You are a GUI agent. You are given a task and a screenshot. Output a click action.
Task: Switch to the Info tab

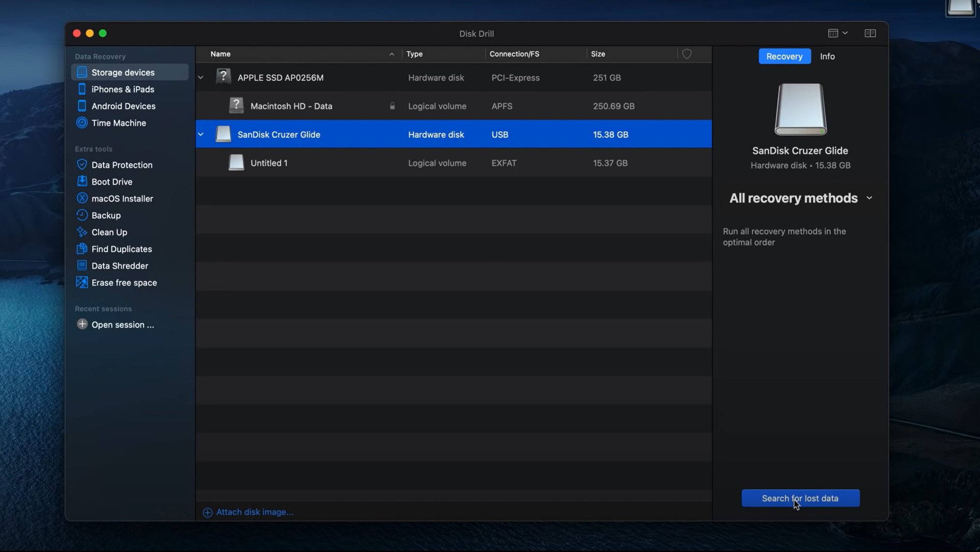coord(827,56)
